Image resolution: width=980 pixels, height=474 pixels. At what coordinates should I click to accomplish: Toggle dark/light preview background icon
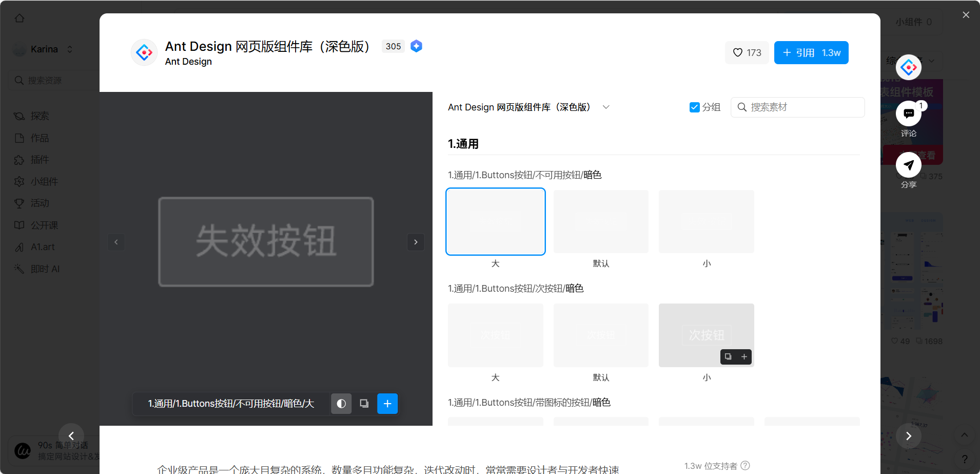[341, 404]
